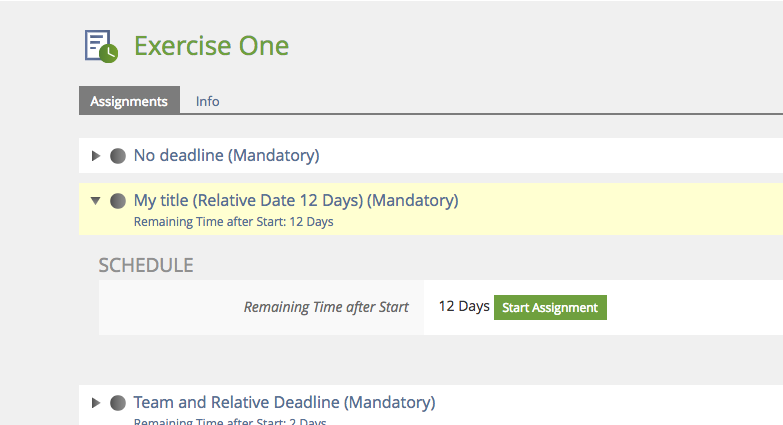The height and width of the screenshot is (425, 783).
Task: Click the Exercise One document icon
Action: (x=98, y=44)
